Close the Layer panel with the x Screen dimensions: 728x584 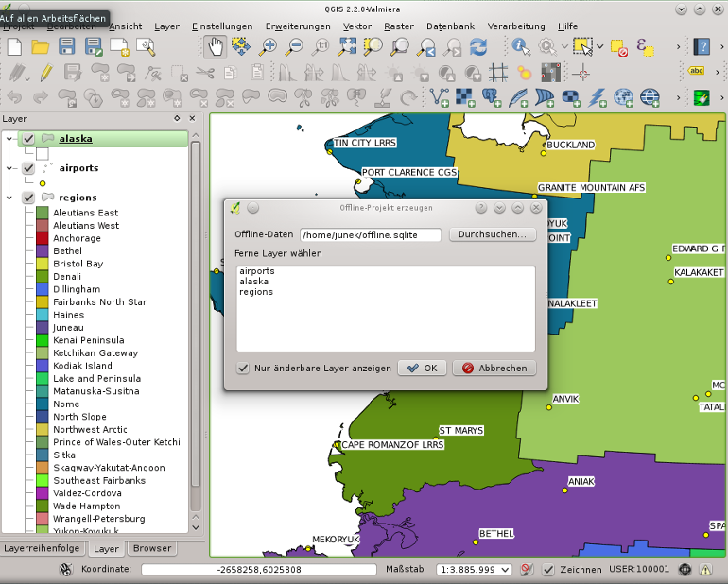click(x=192, y=119)
